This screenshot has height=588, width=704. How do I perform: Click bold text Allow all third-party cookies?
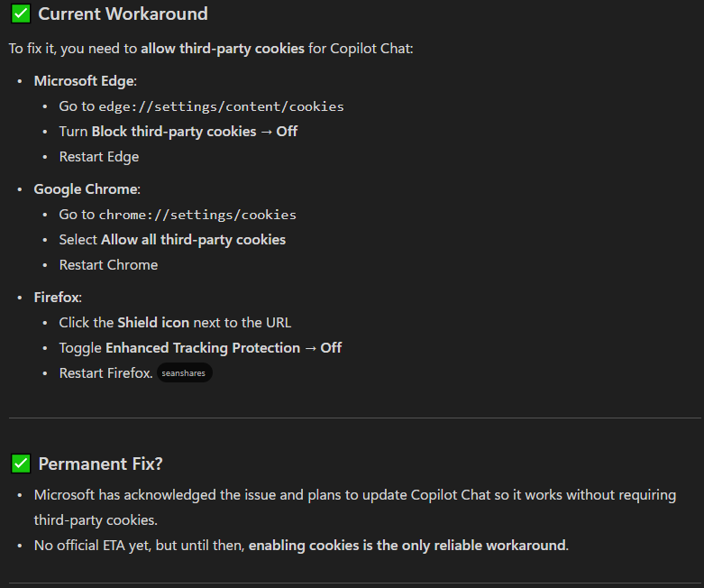(x=193, y=240)
